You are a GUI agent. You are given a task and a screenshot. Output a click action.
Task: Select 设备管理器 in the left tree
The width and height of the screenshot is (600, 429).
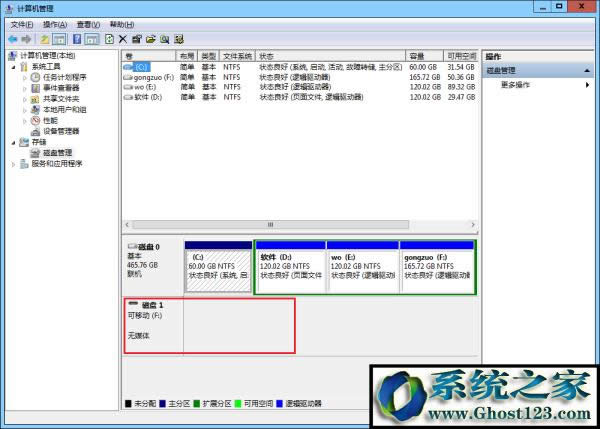(x=60, y=131)
